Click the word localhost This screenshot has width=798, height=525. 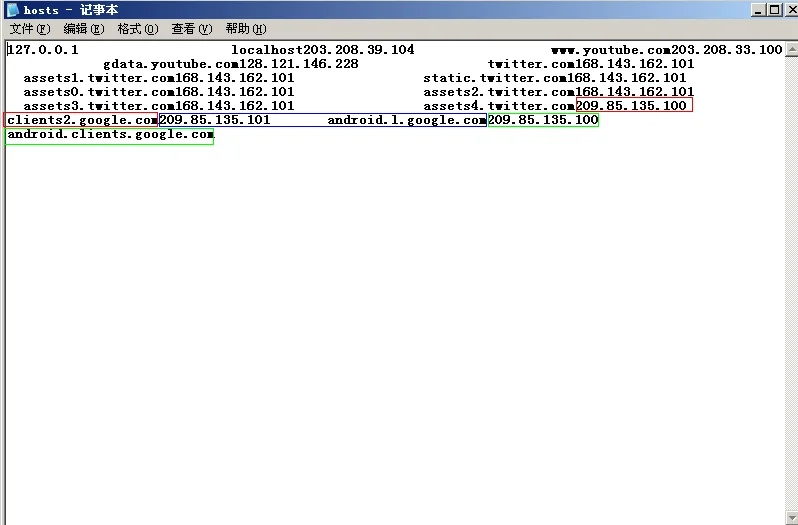[267, 50]
